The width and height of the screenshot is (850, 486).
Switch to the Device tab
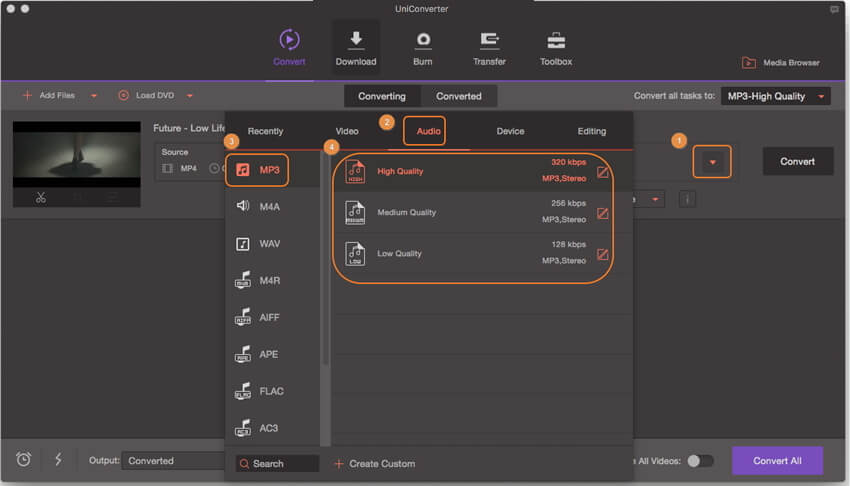coord(510,131)
